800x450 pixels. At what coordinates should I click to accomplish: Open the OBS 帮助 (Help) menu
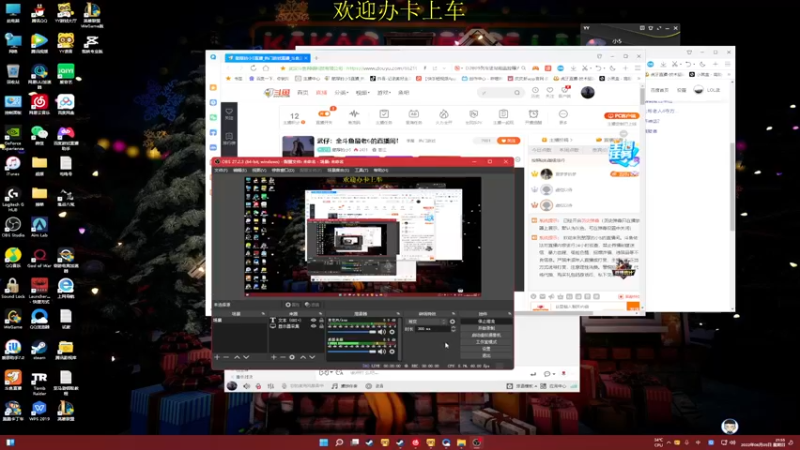[x=381, y=170]
